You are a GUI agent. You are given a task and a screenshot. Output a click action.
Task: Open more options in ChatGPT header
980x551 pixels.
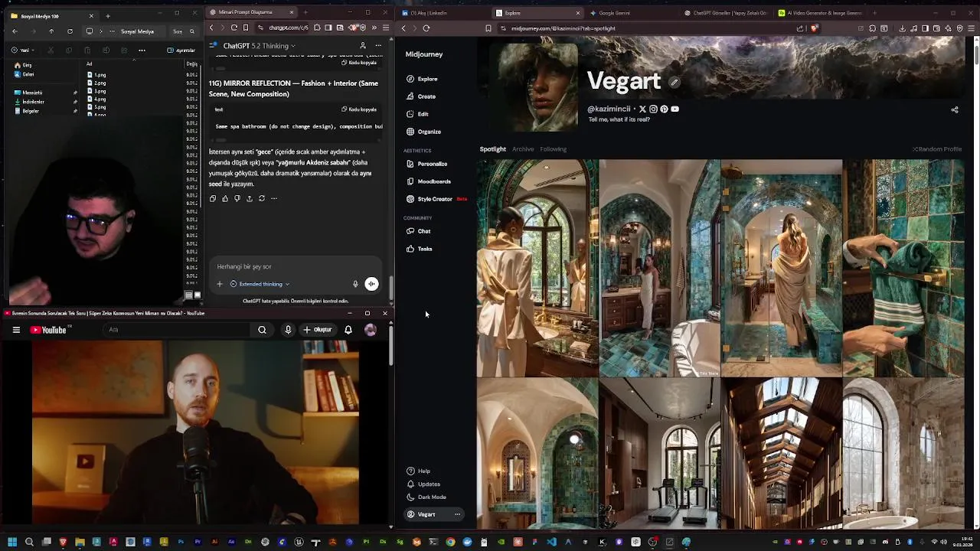[x=378, y=46]
